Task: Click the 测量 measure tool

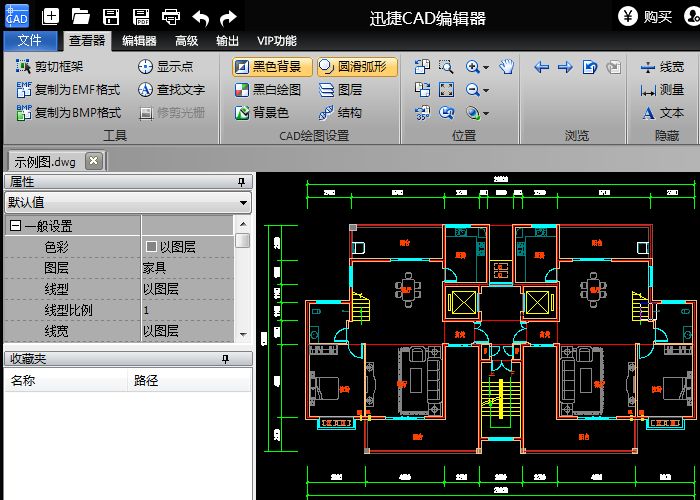Action: [x=662, y=90]
